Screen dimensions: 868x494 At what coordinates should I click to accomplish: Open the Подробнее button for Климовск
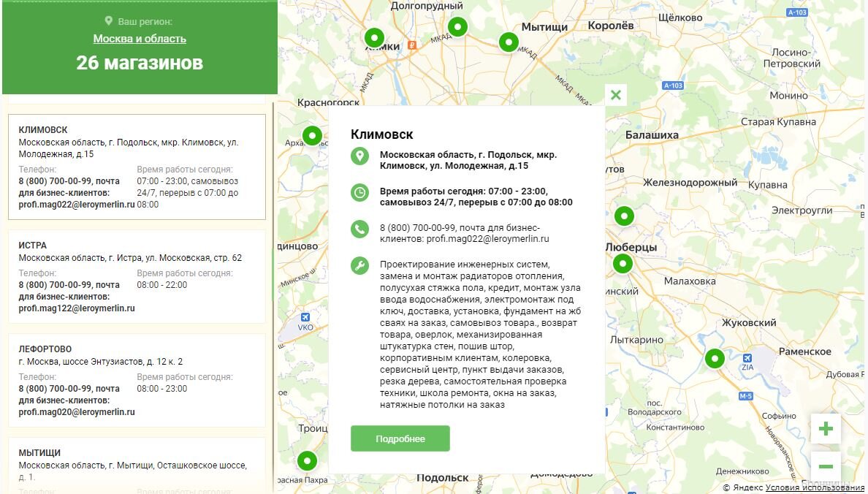tap(400, 438)
